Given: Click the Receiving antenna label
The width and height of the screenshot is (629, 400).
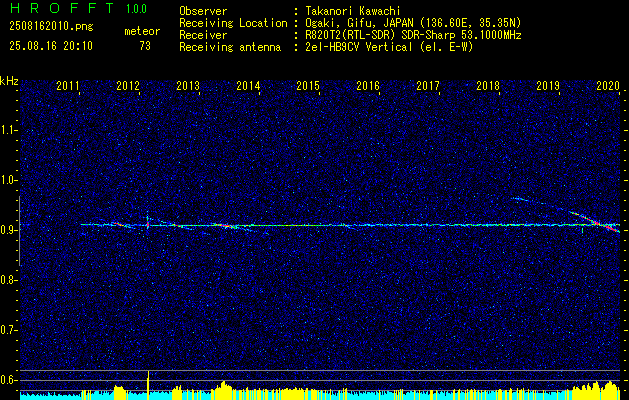Looking at the screenshot, I should pos(230,47).
